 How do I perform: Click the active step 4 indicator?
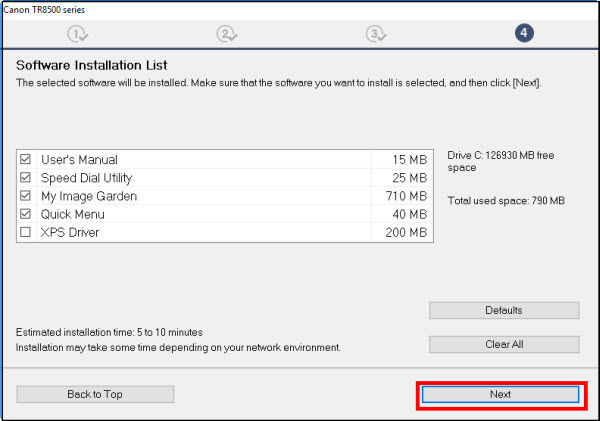524,33
